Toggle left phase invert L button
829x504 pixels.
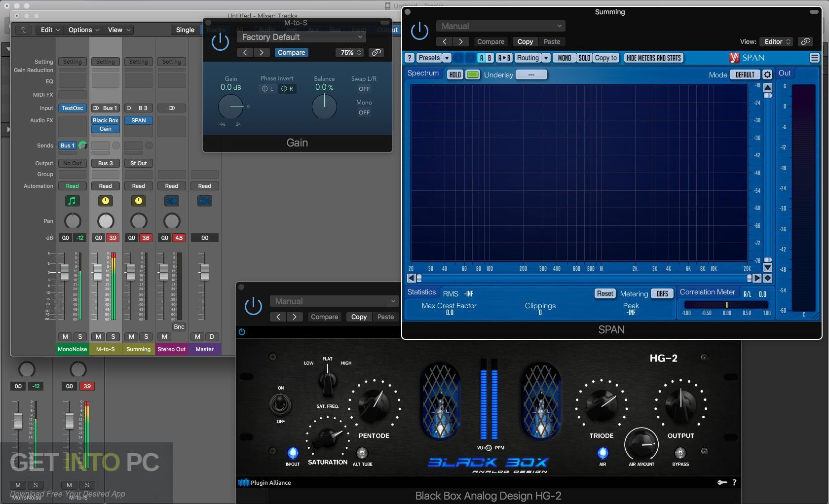point(268,89)
